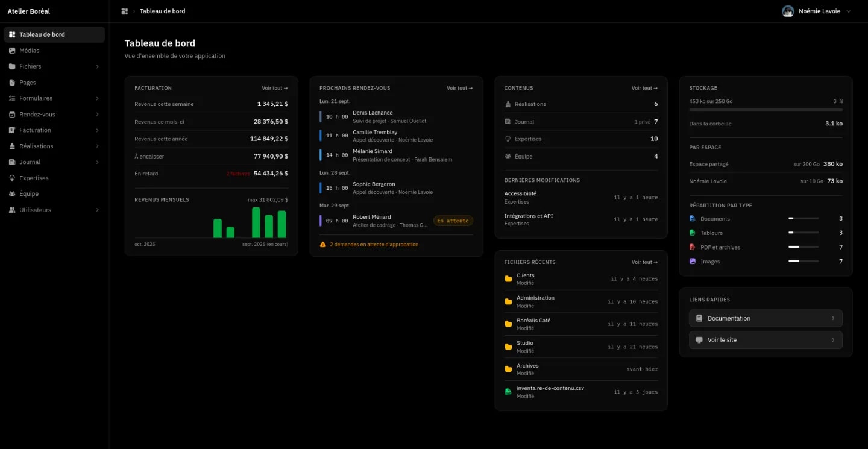Open the Noémie Lavoie user menu chevron
This screenshot has height=449, width=868.
coord(849,11)
